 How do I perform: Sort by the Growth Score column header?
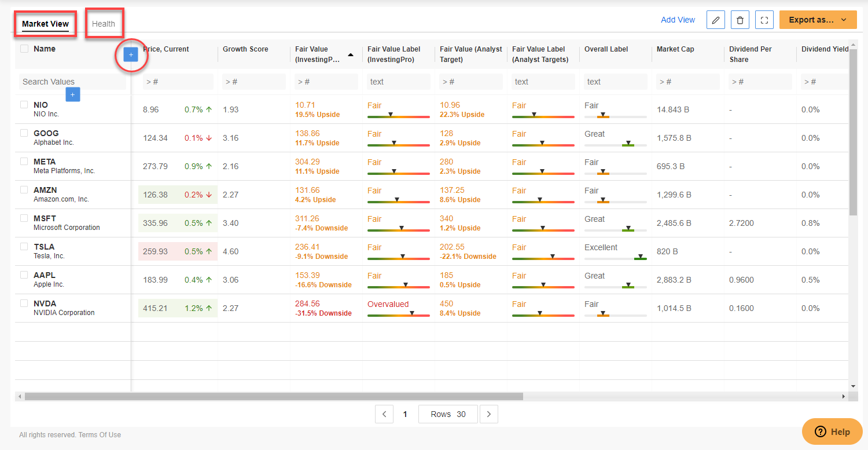[246, 49]
